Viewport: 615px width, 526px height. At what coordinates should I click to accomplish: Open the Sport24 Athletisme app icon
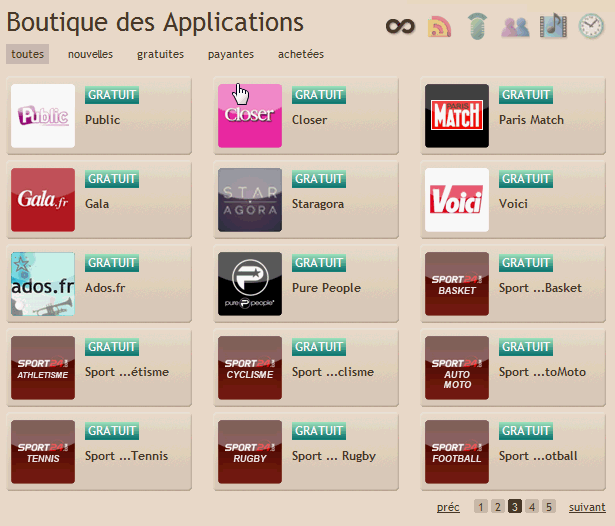pyautogui.click(x=43, y=368)
